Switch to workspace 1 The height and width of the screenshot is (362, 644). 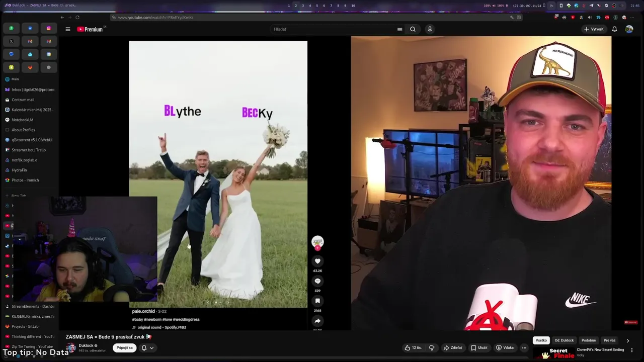tap(289, 6)
